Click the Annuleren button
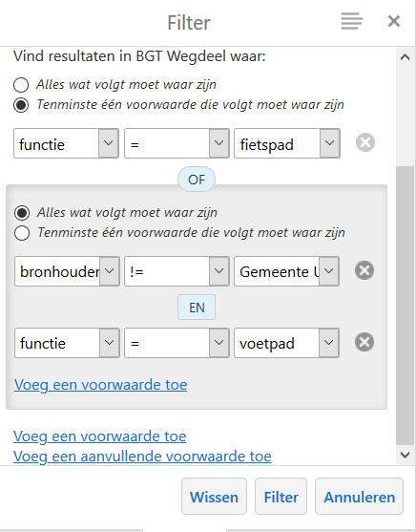 [x=359, y=497]
